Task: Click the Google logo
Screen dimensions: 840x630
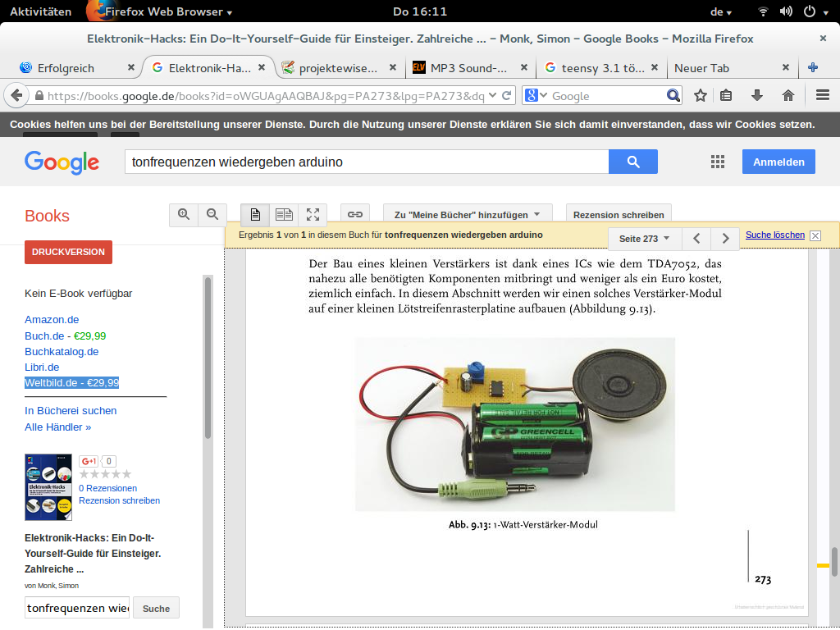Action: (x=62, y=162)
